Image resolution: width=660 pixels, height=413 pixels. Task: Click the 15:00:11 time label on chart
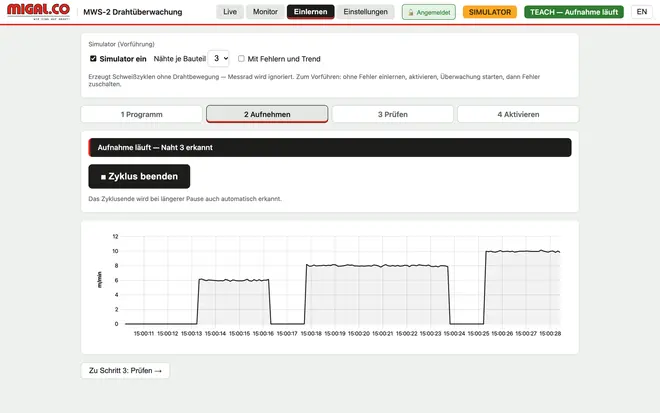[x=144, y=333]
